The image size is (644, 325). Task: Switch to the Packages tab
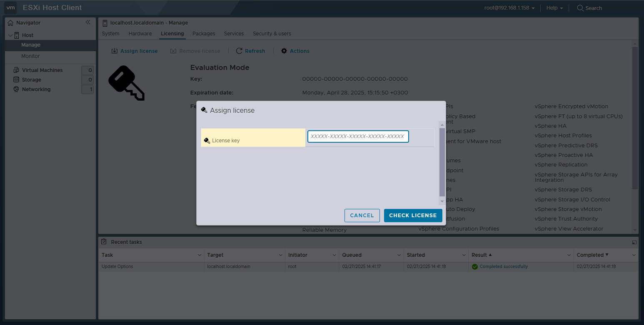(x=204, y=34)
